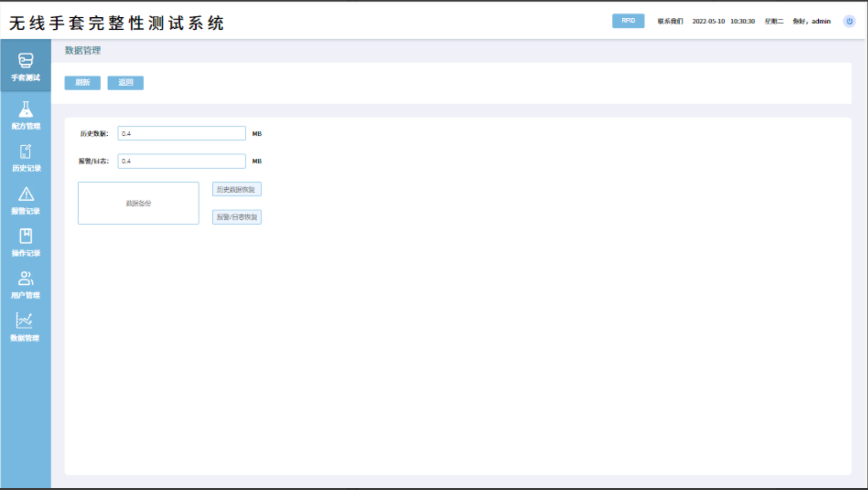Open the 联系我们 contact link
The width and height of the screenshot is (868, 490).
(x=670, y=21)
